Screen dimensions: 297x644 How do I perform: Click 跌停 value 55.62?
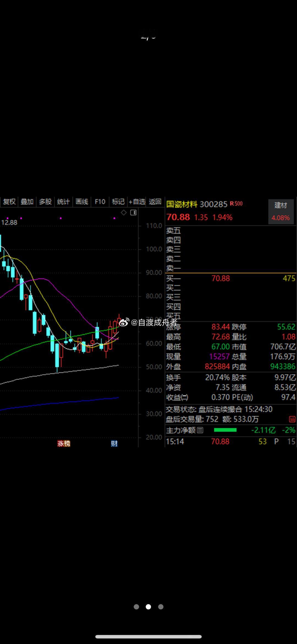286,327
